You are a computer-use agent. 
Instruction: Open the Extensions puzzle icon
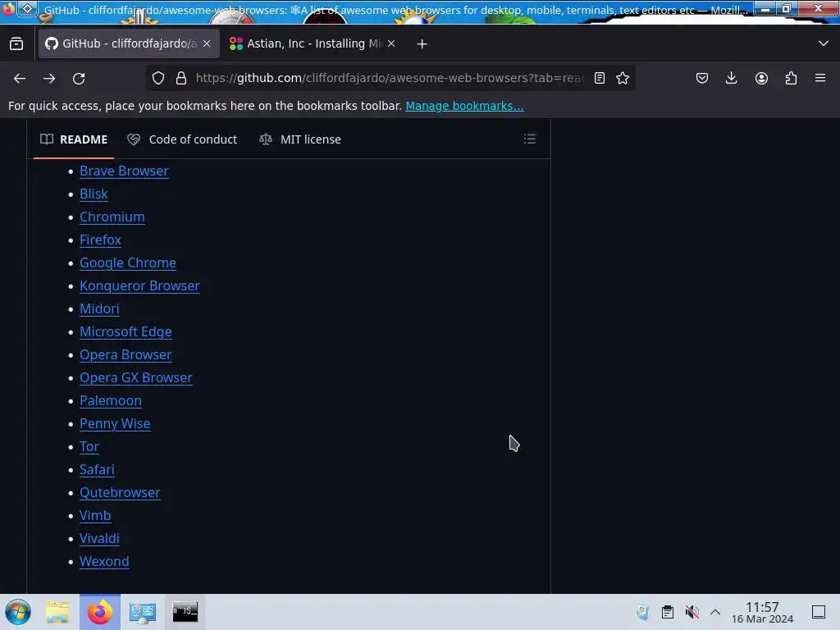pos(791,78)
